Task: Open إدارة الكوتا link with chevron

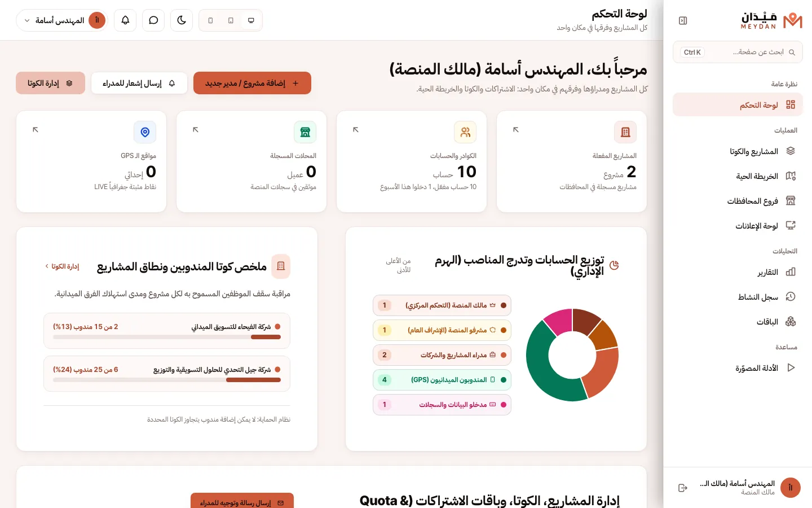Action: pos(62,266)
